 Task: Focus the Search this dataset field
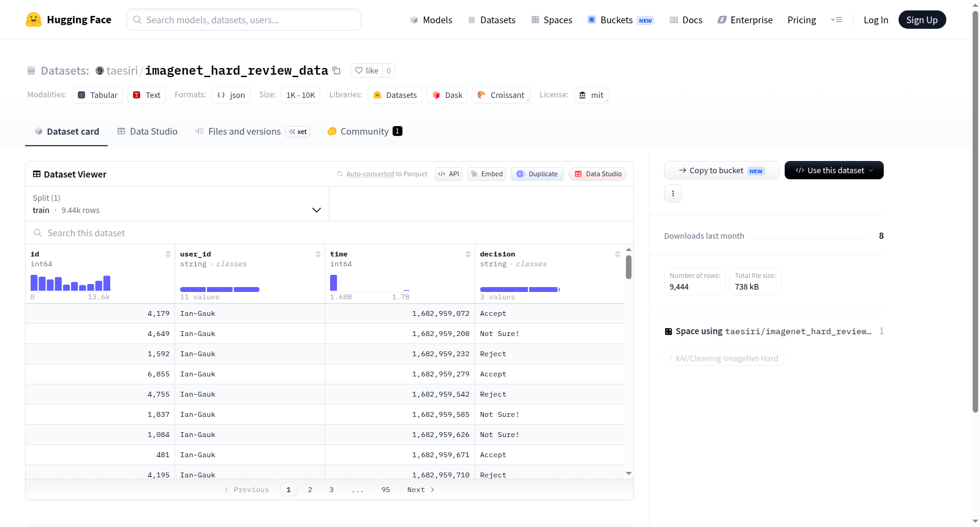tap(330, 233)
